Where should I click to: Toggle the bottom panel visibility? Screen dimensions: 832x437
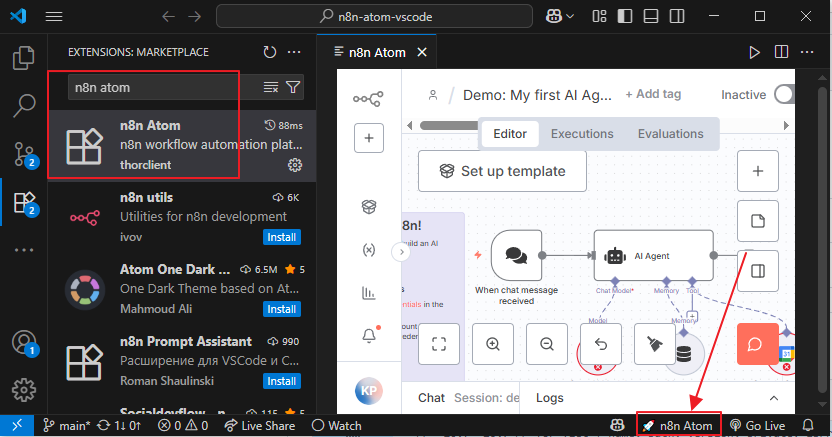point(651,16)
